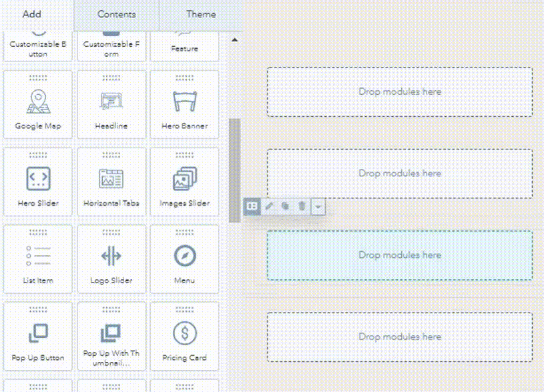
Task: Delete the row using trash icon
Action: 302,206
